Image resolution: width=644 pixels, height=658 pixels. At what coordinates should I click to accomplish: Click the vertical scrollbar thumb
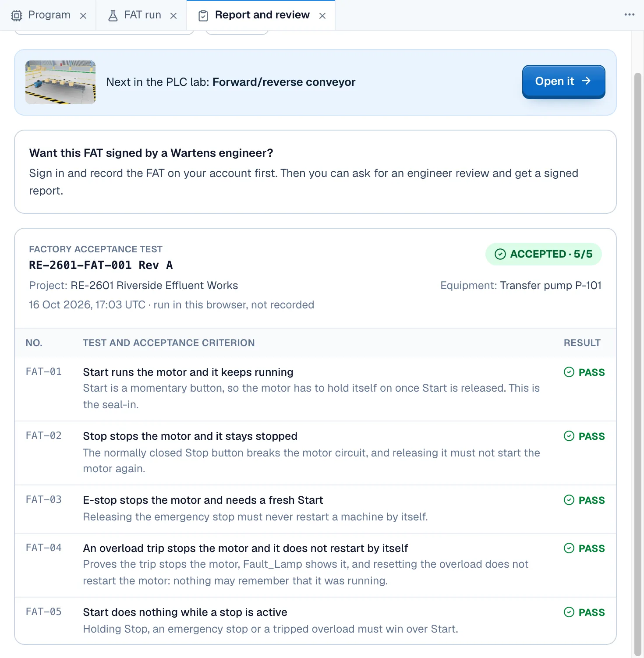638,364
